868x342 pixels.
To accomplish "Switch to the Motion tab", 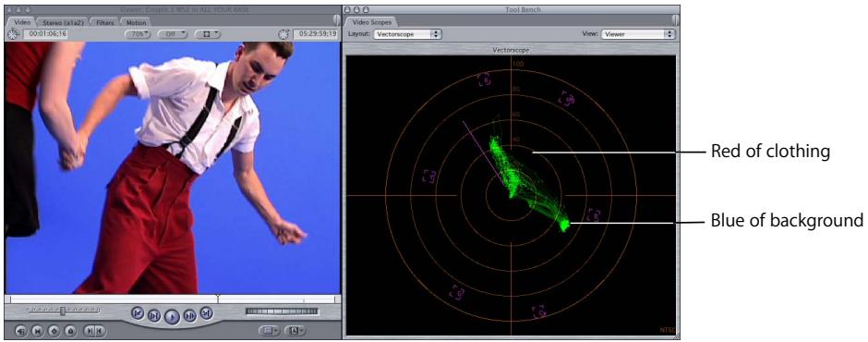I will pos(135,23).
